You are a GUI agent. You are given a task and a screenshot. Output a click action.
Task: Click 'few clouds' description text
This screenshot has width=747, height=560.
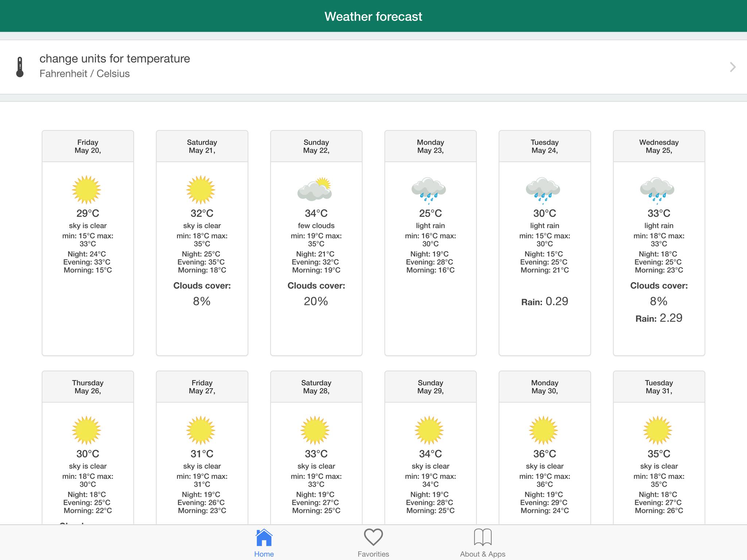(x=316, y=226)
